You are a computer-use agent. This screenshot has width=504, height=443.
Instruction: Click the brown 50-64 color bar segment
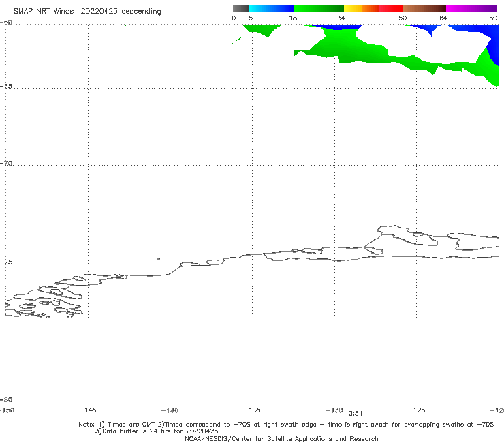click(x=424, y=8)
